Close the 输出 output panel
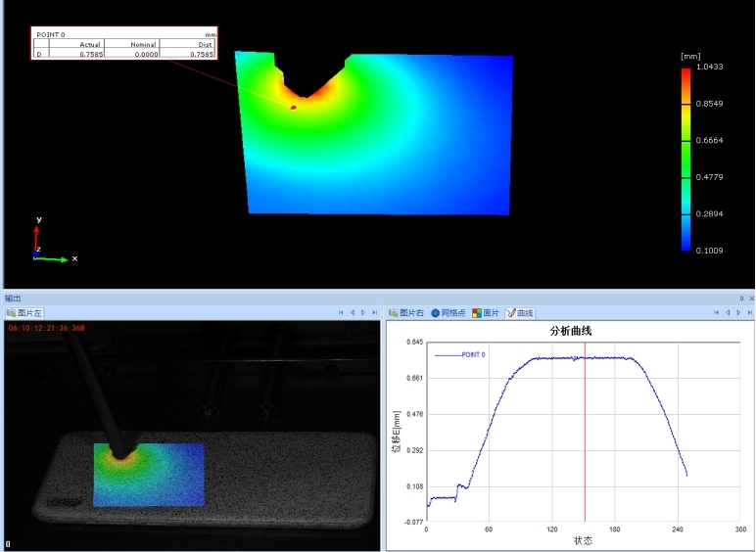756x552 pixels. (x=750, y=298)
